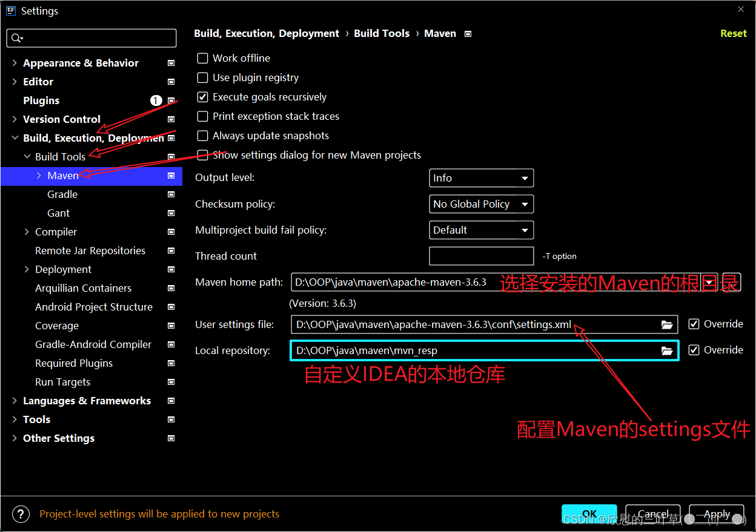Screen dimensions: 756x532
Task: Uncheck Execute goals recursively
Action: click(x=203, y=97)
